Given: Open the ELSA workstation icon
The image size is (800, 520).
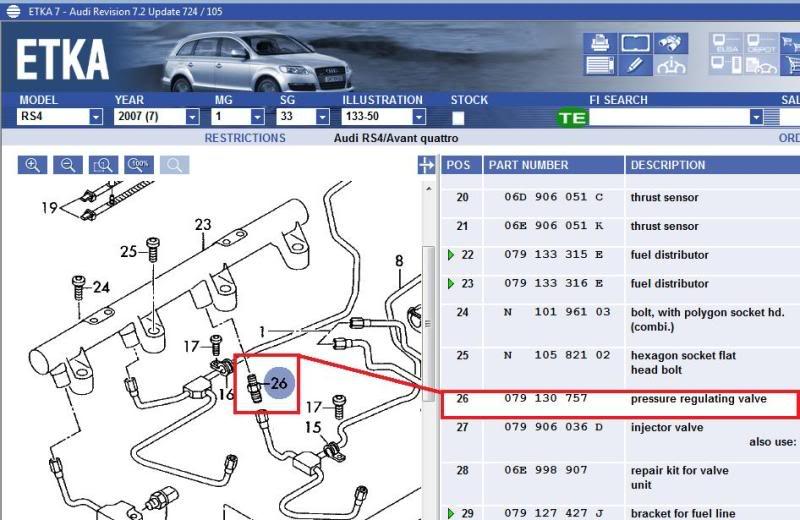Looking at the screenshot, I should [725, 44].
